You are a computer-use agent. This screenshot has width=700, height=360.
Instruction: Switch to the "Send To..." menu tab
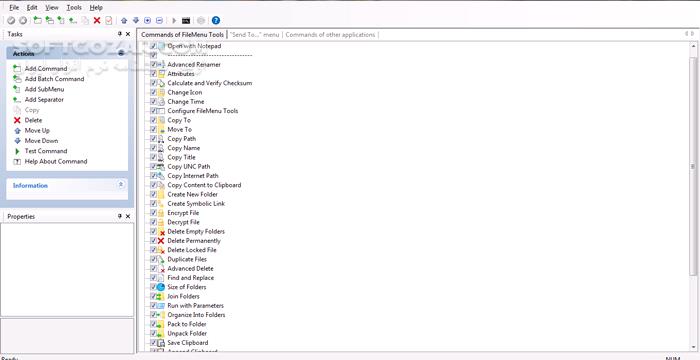(254, 34)
